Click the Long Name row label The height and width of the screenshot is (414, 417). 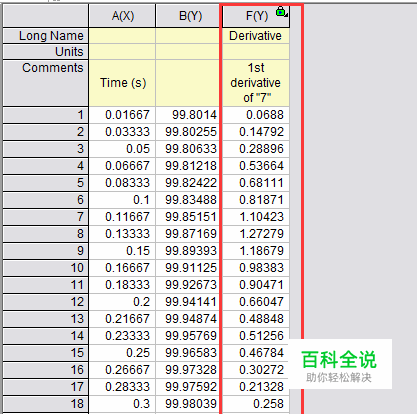point(46,36)
